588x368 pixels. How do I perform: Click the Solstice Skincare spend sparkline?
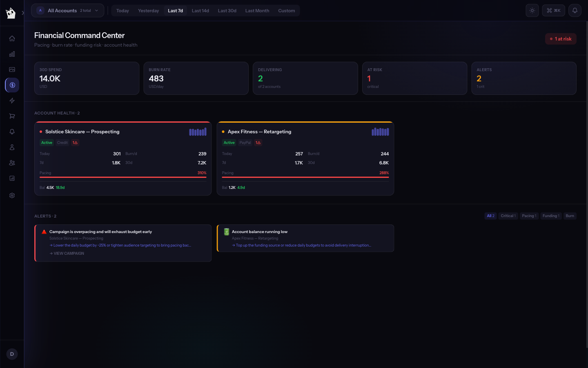198,132
